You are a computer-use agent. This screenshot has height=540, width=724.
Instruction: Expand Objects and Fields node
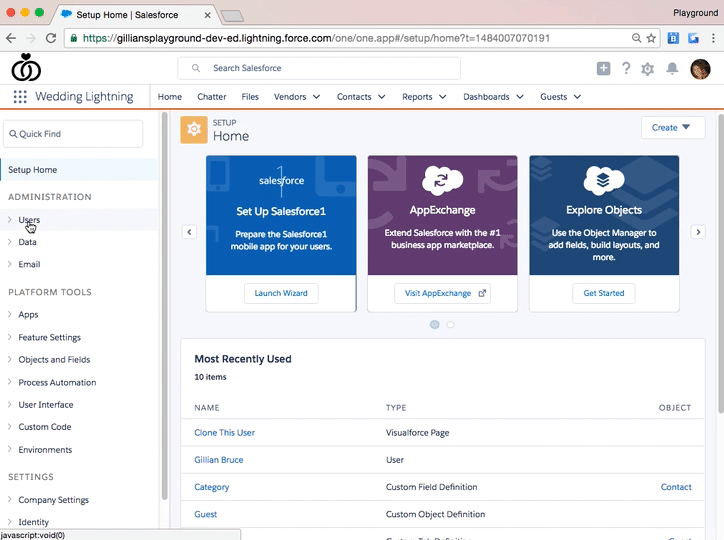(x=10, y=359)
